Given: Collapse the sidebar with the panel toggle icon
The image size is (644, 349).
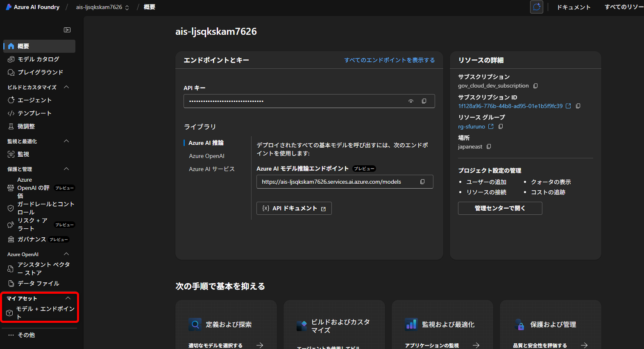Looking at the screenshot, I should 67,30.
